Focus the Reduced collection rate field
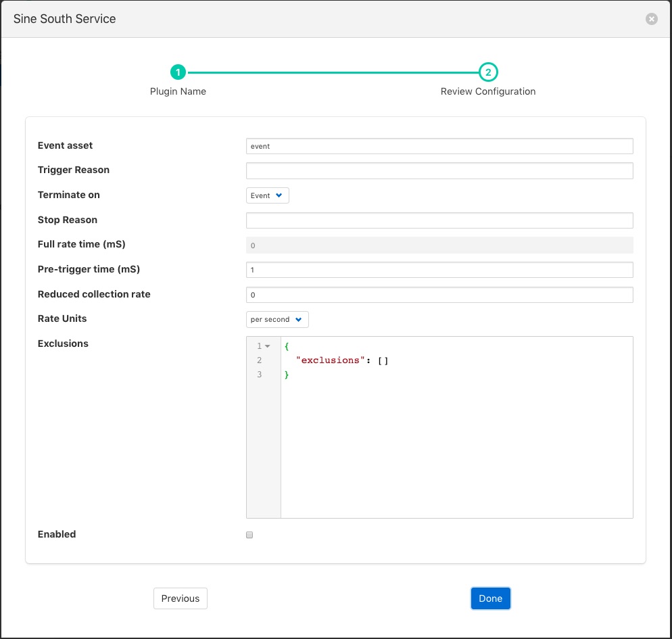The height and width of the screenshot is (639, 672). 439,295
